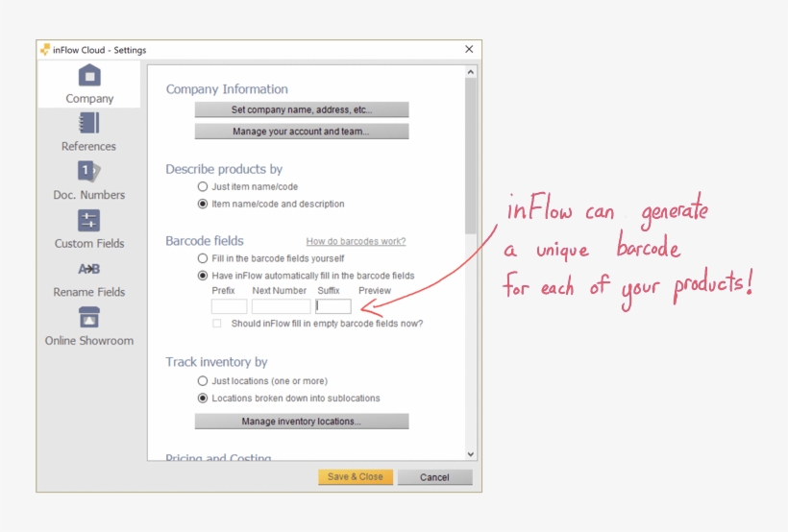Click the barcode Prefix input field
This screenshot has height=532, width=788.
point(229,306)
